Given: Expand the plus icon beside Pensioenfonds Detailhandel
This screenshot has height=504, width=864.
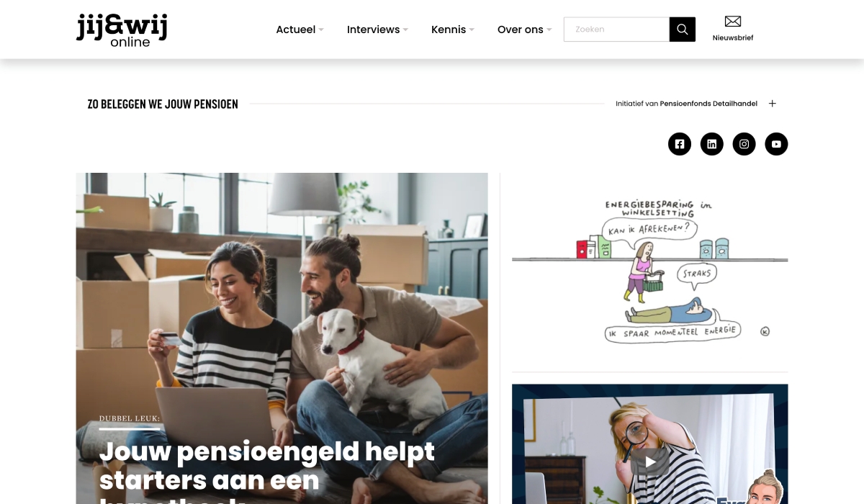Looking at the screenshot, I should pos(773,104).
